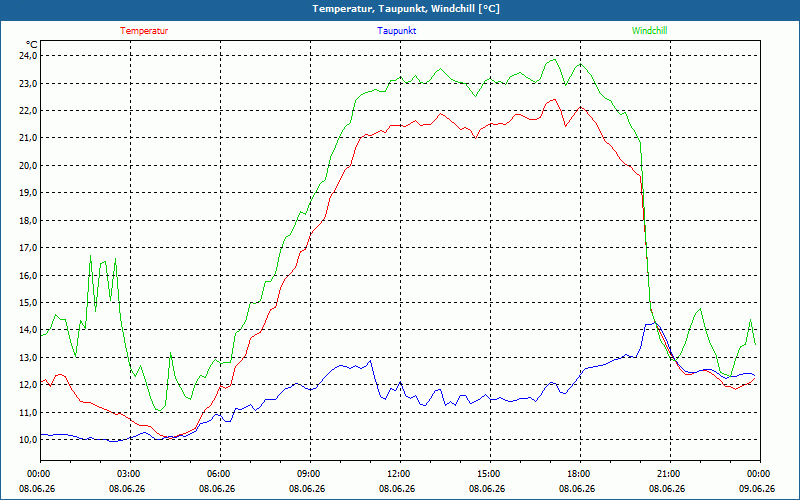
Task: Select the 18,0 y-axis value
Action: (x=28, y=220)
